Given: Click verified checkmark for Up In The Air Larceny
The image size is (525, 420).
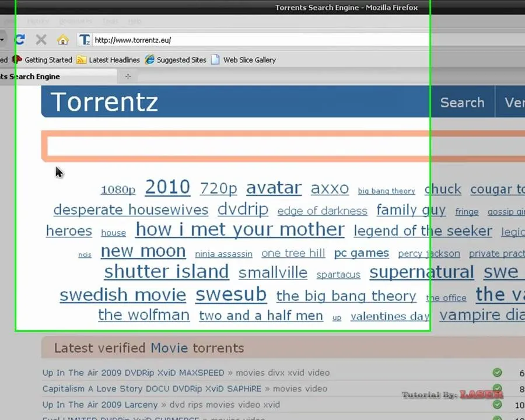Looking at the screenshot, I should pos(497,405).
